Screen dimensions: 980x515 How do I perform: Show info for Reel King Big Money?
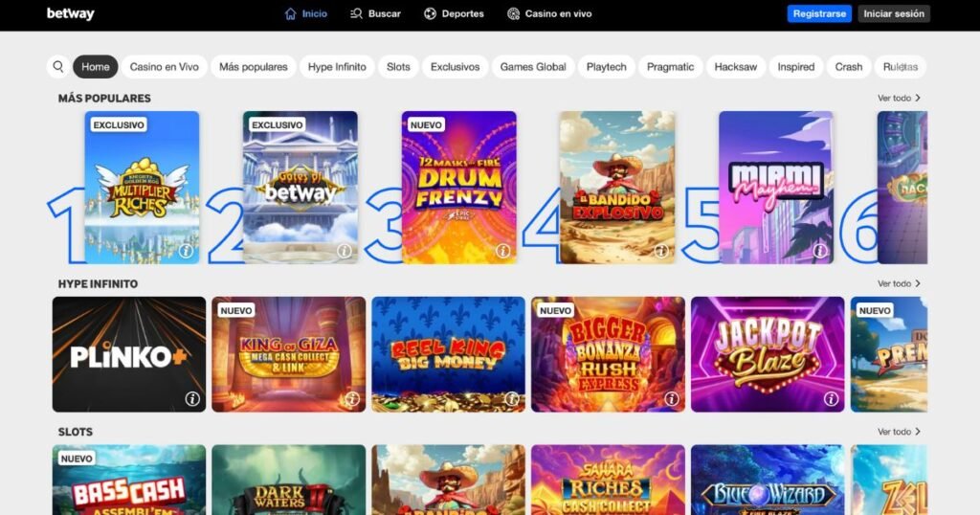click(x=512, y=398)
